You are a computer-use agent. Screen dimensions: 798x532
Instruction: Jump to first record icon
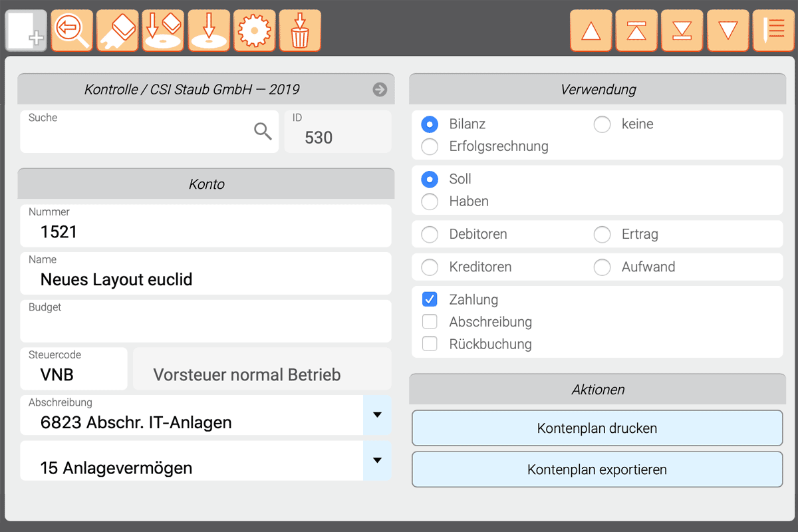(636, 31)
